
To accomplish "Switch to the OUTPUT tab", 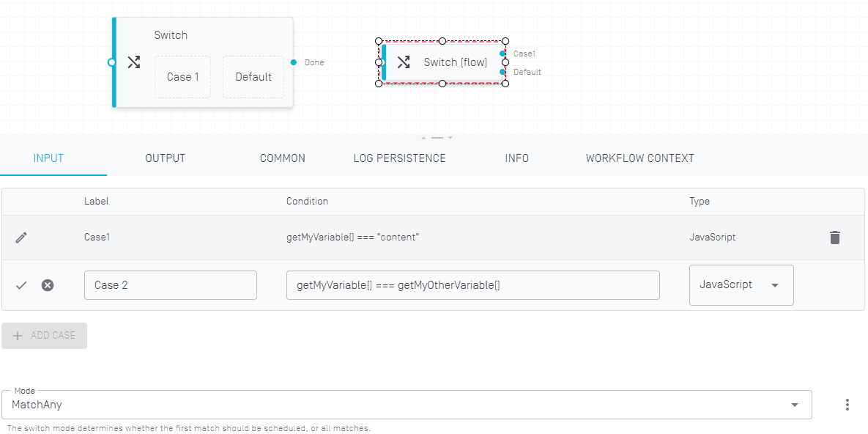I will coord(166,158).
